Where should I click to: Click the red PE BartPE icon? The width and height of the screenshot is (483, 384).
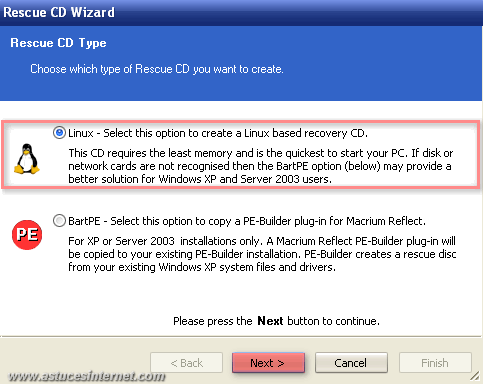[27, 235]
